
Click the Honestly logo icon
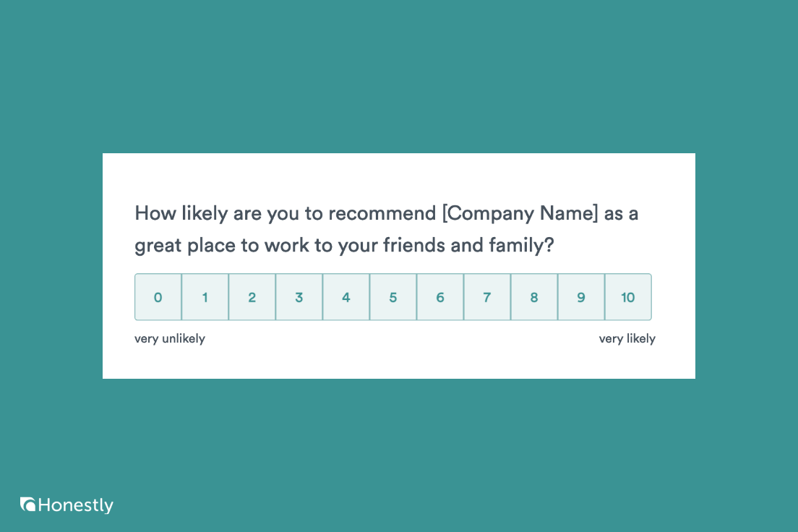[x=28, y=505]
